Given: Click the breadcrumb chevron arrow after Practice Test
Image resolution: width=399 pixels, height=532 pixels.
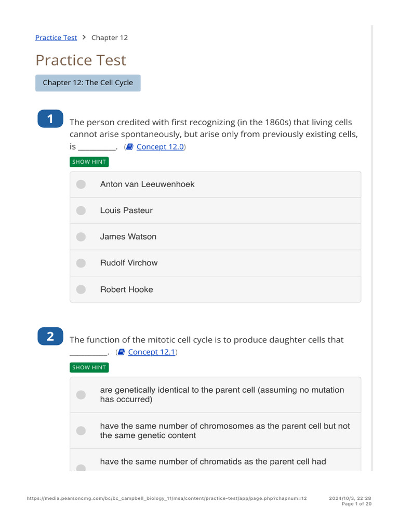Looking at the screenshot, I should point(84,37).
